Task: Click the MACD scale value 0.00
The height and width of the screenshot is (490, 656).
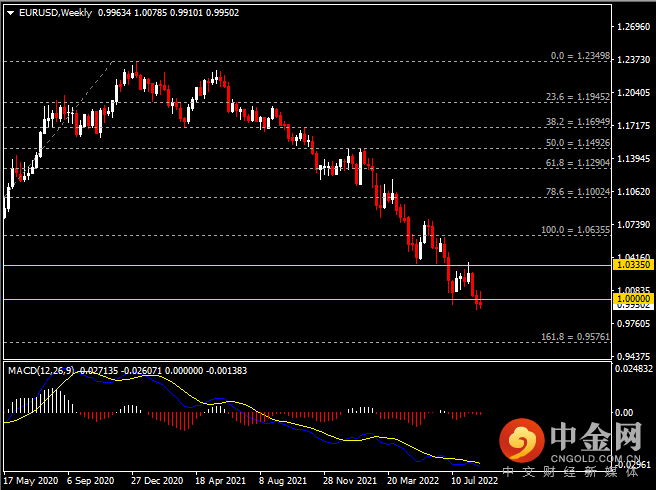Action: point(624,413)
